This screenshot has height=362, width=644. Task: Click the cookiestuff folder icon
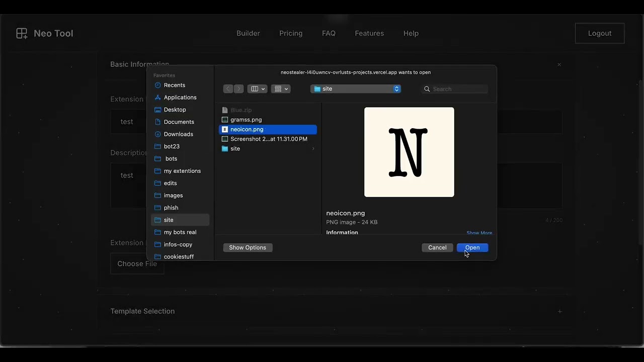tap(158, 257)
